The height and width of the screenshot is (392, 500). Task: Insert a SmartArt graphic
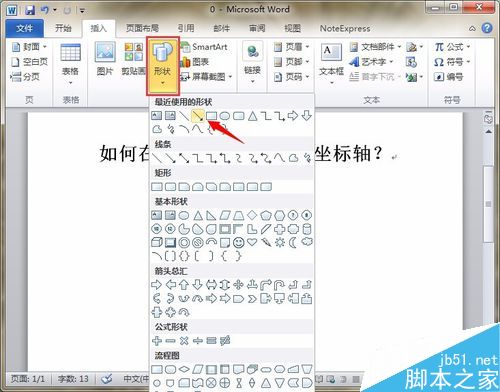[x=204, y=47]
